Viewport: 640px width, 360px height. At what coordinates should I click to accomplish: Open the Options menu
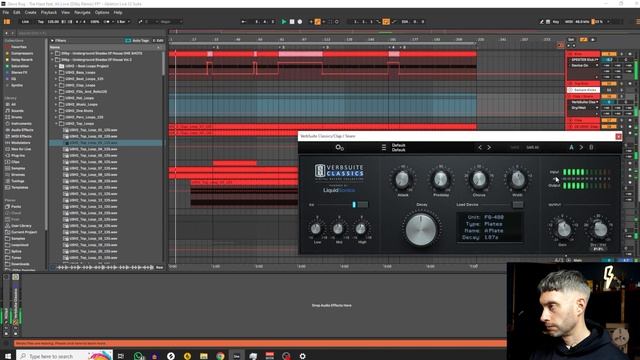(102, 13)
